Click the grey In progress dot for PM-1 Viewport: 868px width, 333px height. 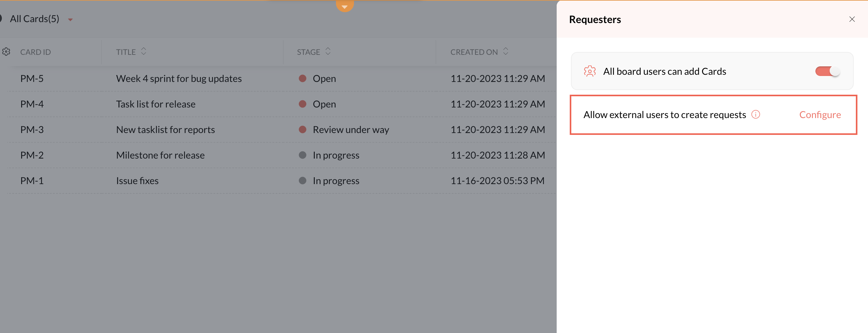tap(303, 181)
